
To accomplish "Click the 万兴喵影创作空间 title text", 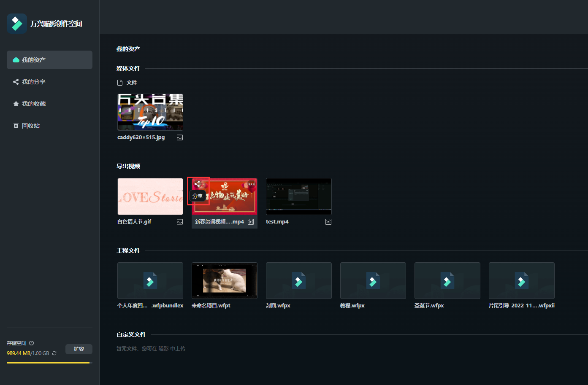I will [56, 24].
